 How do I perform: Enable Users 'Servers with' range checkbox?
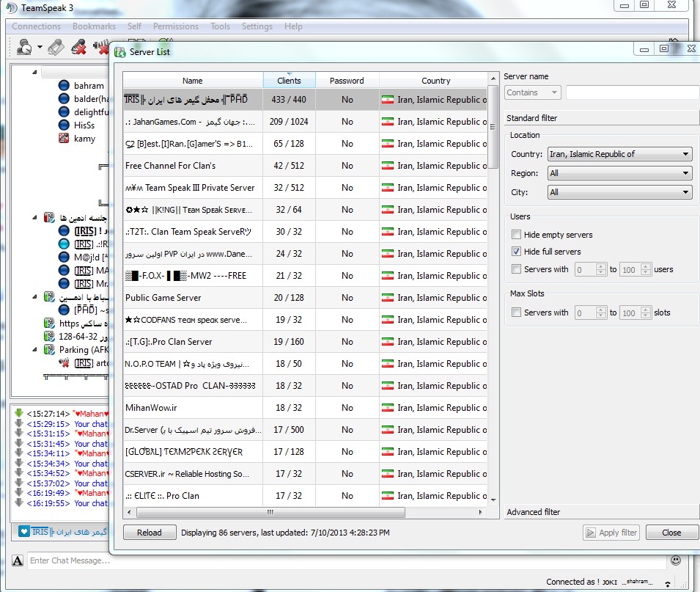(516, 269)
